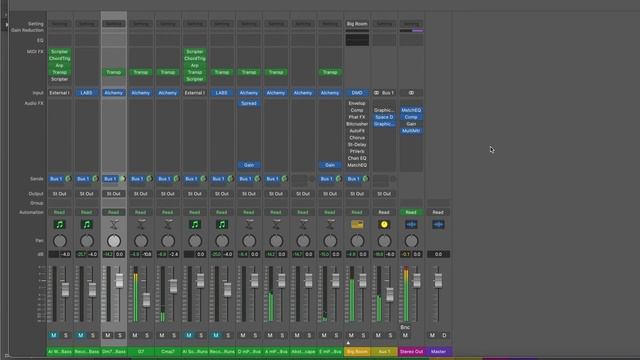
Task: Click the waveform icon on Stereo Out channel
Action: [411, 224]
